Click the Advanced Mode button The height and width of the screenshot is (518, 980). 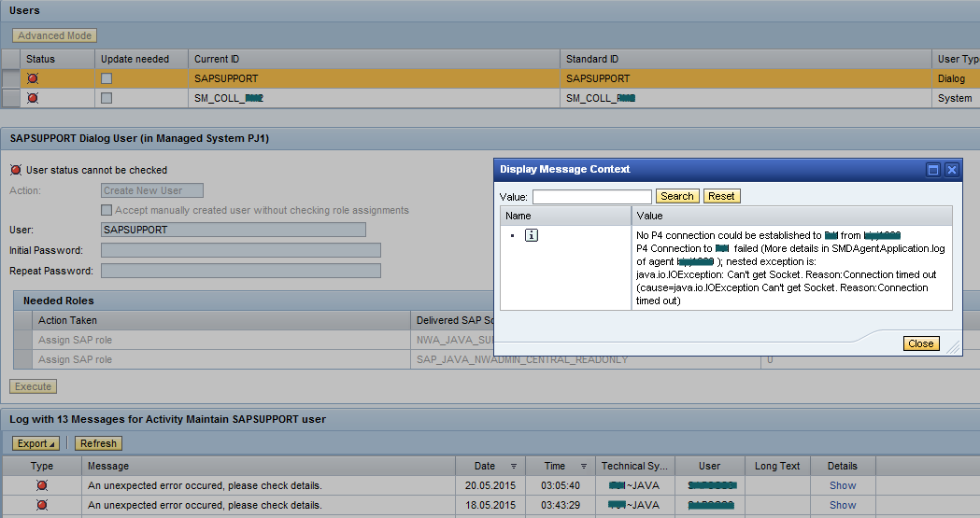55,35
